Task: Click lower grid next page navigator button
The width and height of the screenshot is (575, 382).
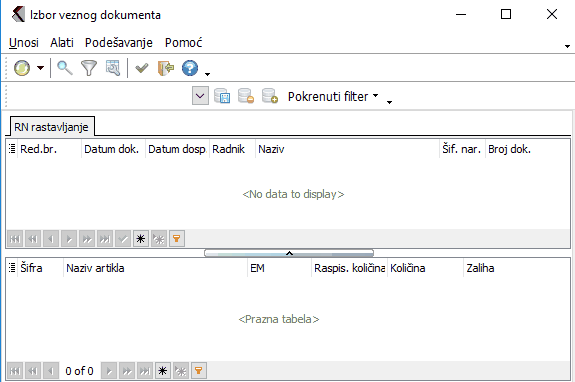Action: 127,371
